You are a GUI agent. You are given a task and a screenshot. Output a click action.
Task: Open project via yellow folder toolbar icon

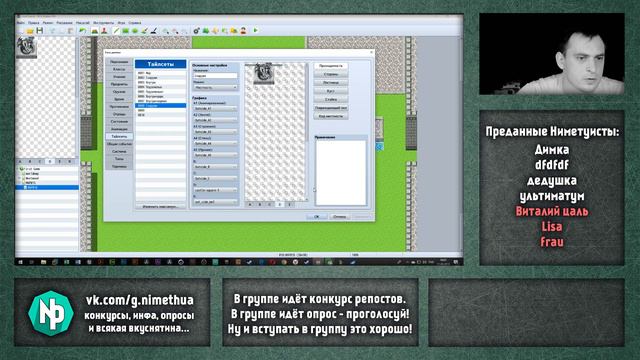tap(30, 31)
